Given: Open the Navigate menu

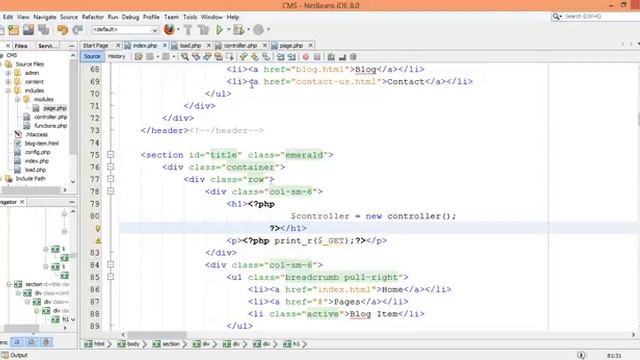Looking at the screenshot, I should pyautogui.click(x=44, y=17).
